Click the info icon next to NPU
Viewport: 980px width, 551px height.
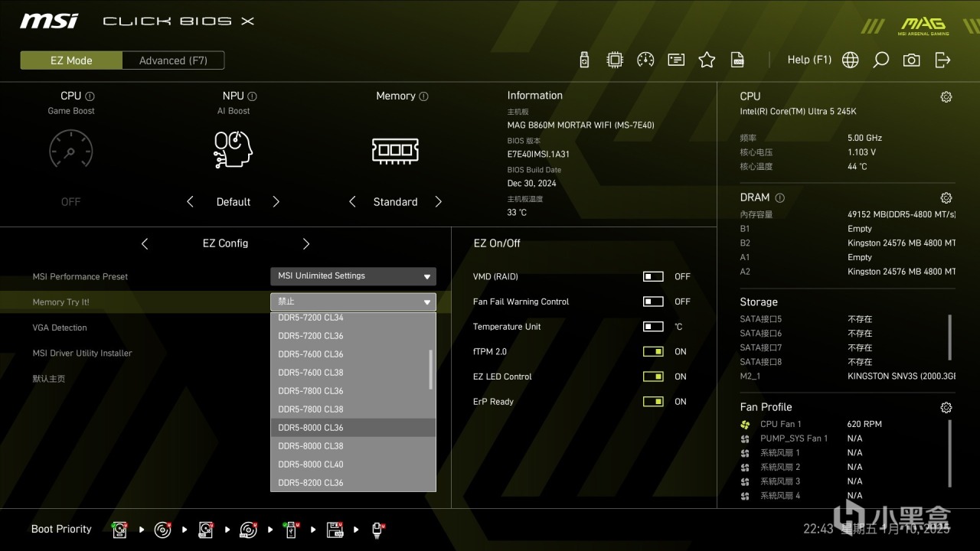point(252,96)
